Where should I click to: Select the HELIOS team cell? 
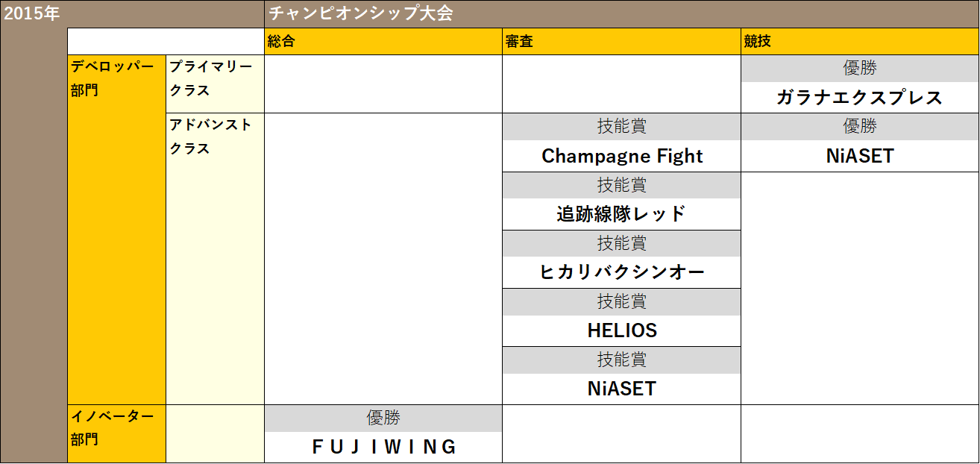(621, 330)
